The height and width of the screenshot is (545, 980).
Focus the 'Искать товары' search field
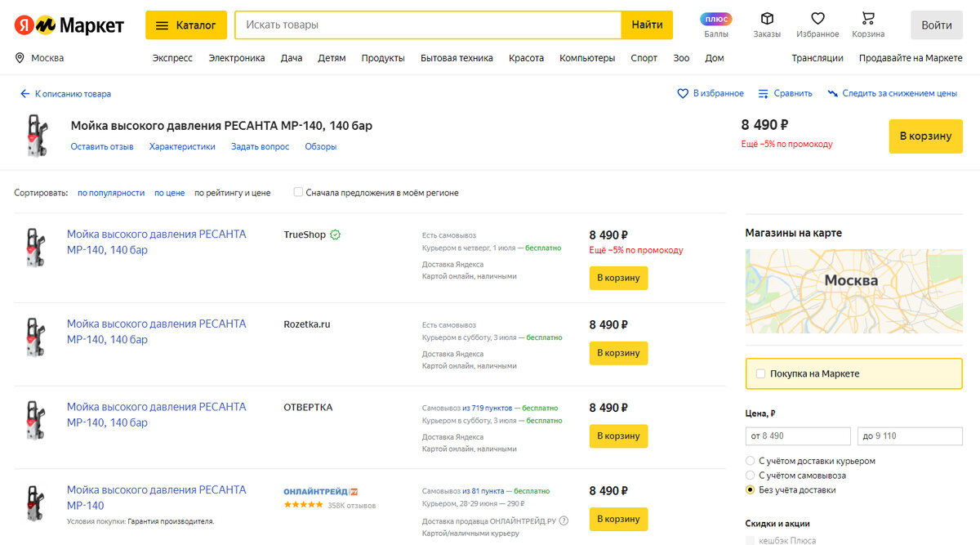(429, 25)
